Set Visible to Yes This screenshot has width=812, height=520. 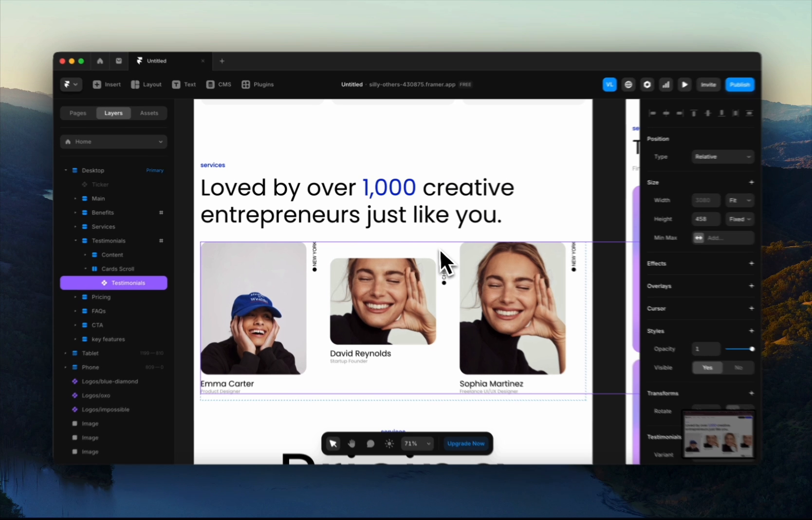[707, 368]
